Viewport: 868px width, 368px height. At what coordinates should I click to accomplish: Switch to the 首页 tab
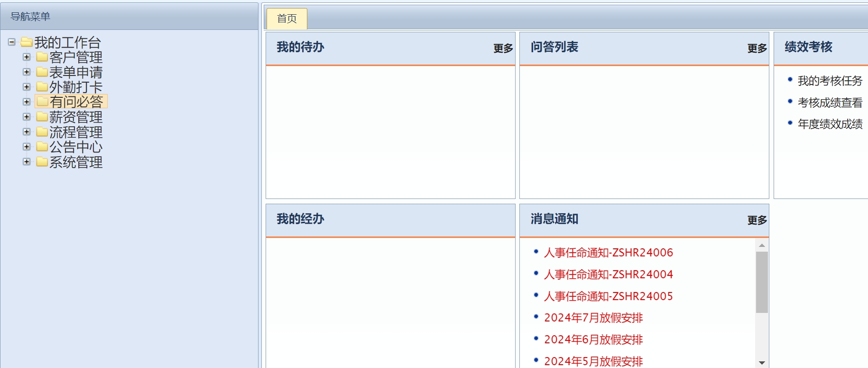pos(287,19)
